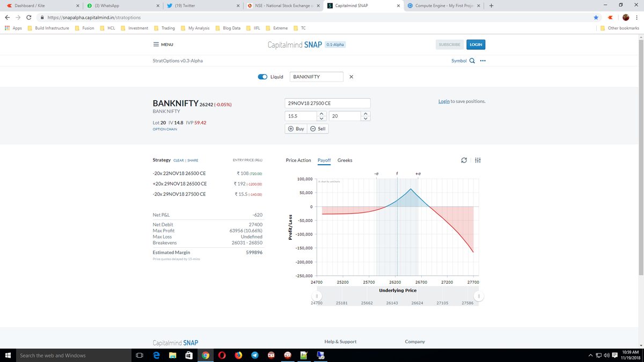Open the Apps shortcut in bookmarks bar
Screen dimensions: 644x362
pyautogui.click(x=13, y=28)
